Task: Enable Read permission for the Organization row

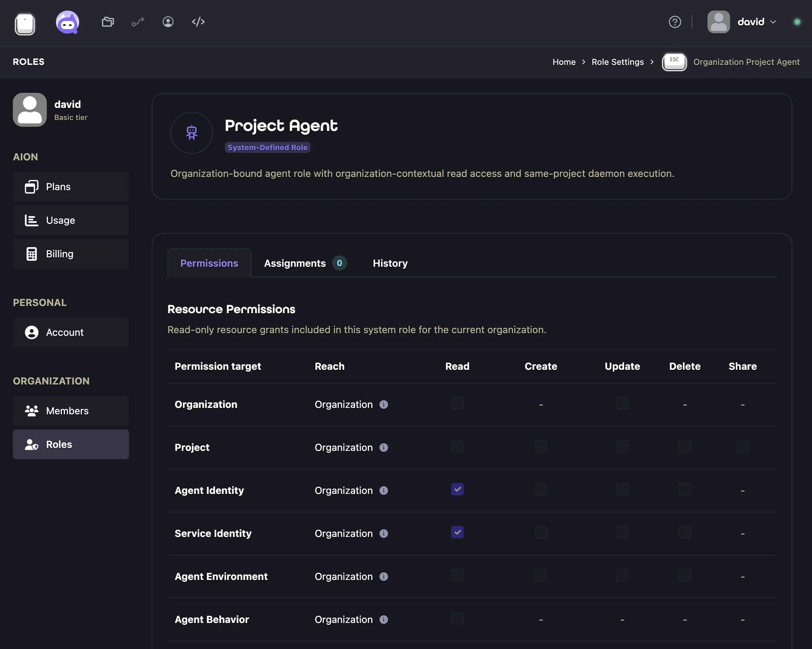Action: point(457,403)
